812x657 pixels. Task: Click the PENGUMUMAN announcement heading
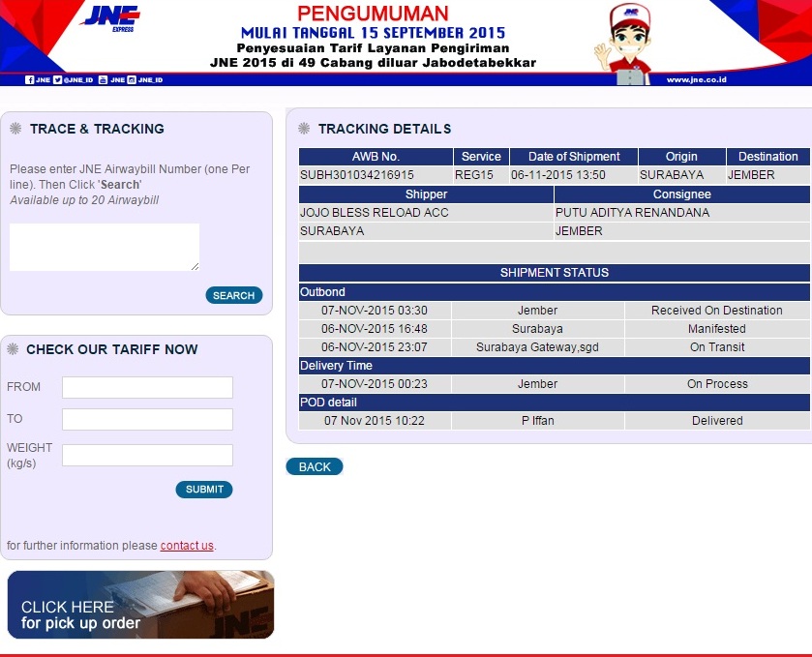click(x=373, y=14)
